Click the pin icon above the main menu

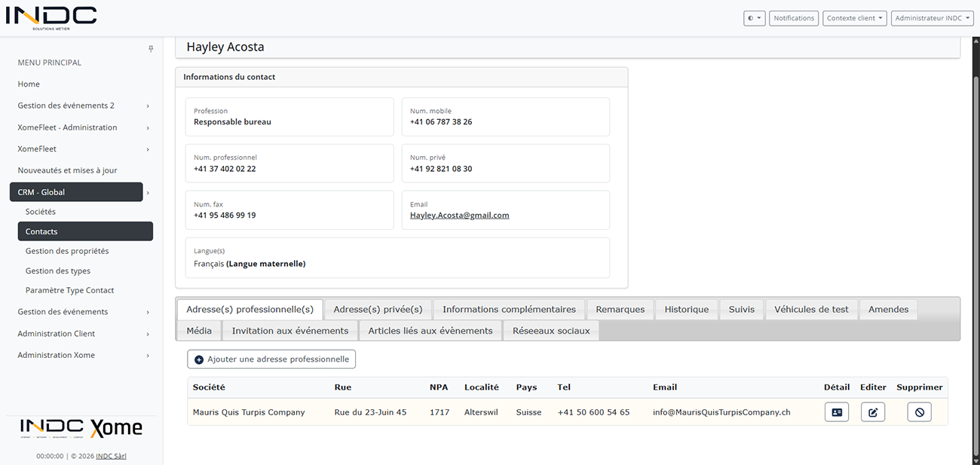coord(151,49)
